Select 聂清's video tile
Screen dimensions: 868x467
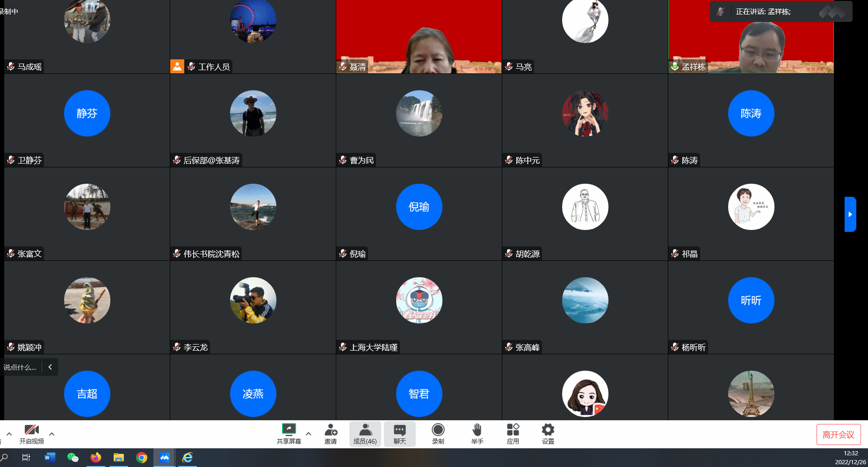point(419,37)
